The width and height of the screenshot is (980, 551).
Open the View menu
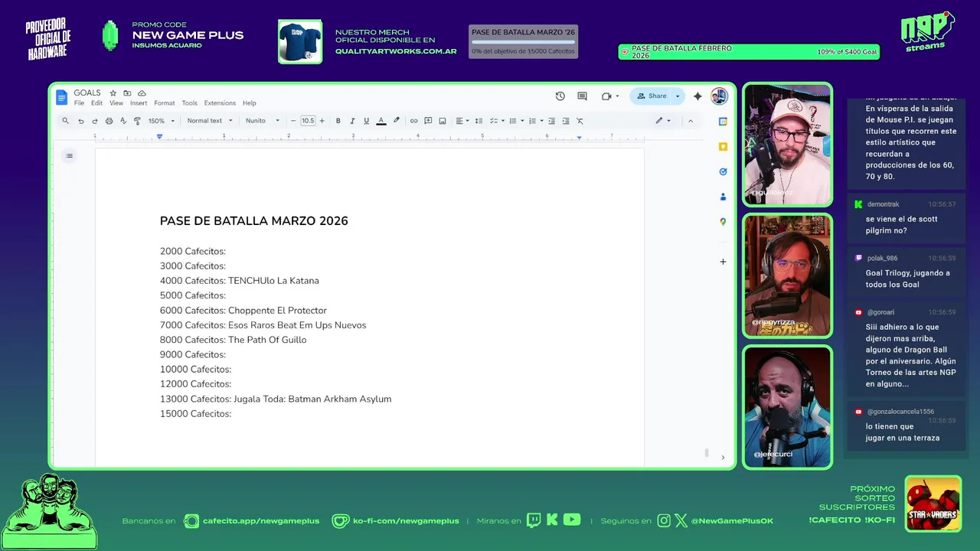click(116, 103)
